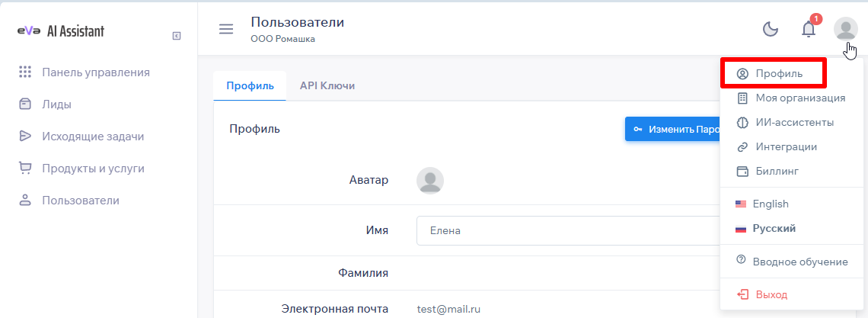Navigate to Продукты и услуги
The image size is (868, 318).
tap(93, 169)
